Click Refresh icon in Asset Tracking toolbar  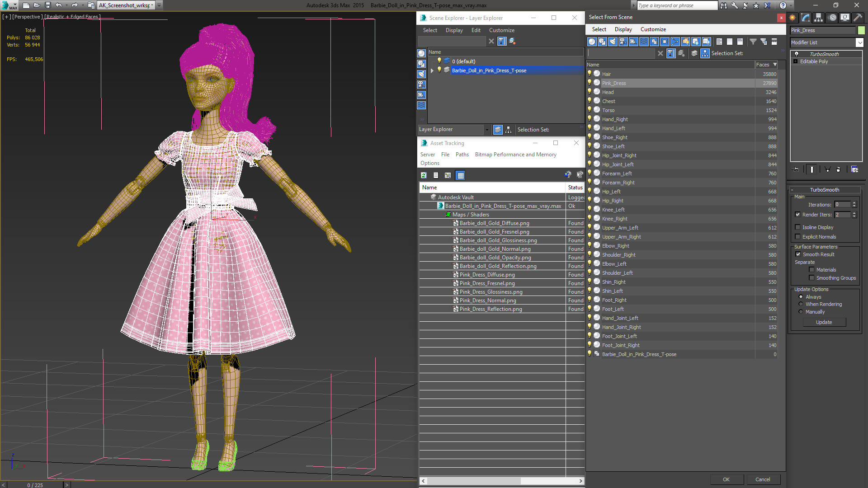(424, 175)
